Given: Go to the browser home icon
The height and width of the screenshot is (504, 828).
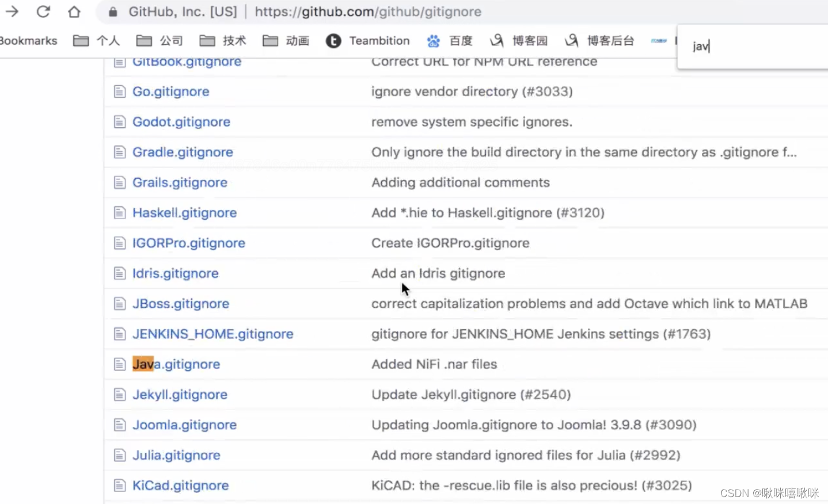Looking at the screenshot, I should tap(74, 12).
